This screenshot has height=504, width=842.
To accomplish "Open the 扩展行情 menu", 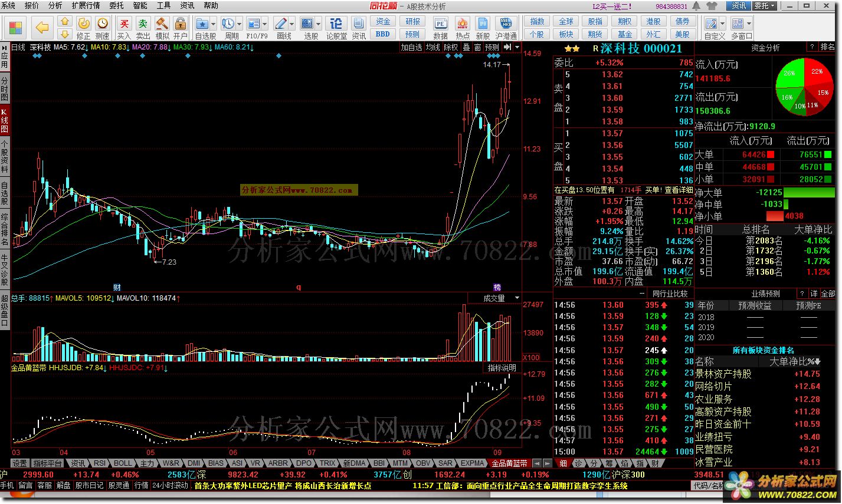I will coord(86,5).
